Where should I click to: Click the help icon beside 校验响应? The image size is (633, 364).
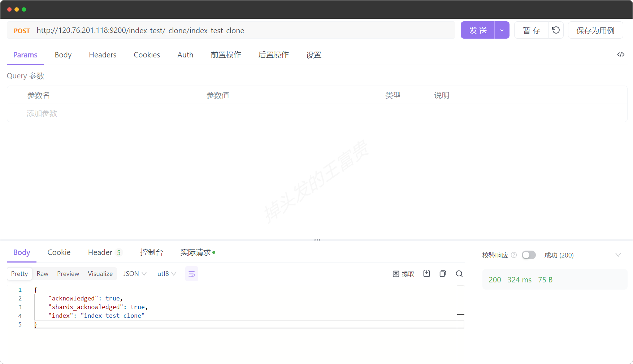pyautogui.click(x=514, y=255)
